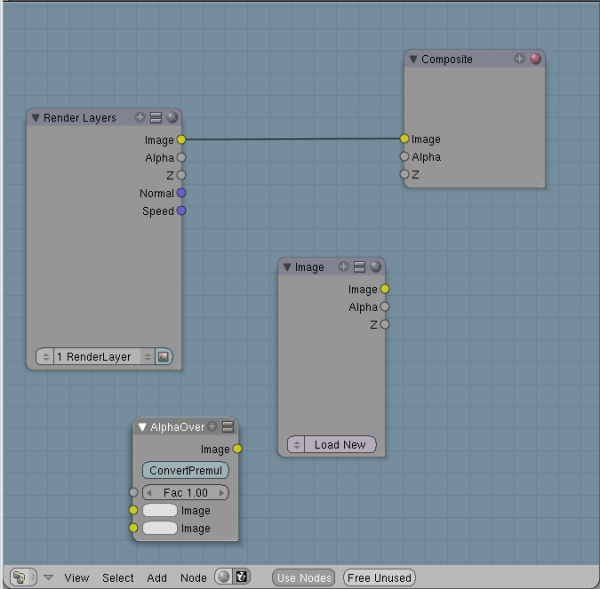Click Render Layers Z output socket
Image resolution: width=600 pixels, height=589 pixels.
coord(181,175)
